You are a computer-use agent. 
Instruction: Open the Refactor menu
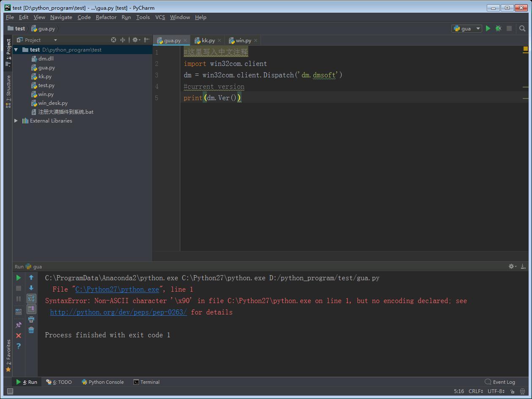[x=106, y=17]
